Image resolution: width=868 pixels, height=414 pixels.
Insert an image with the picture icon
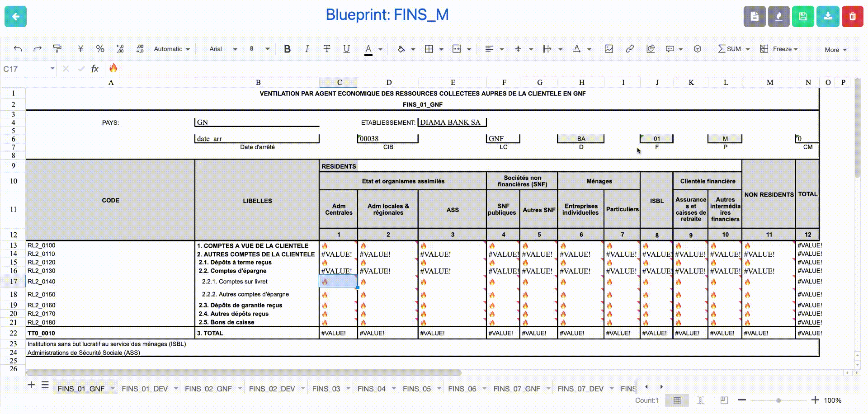pos(609,49)
